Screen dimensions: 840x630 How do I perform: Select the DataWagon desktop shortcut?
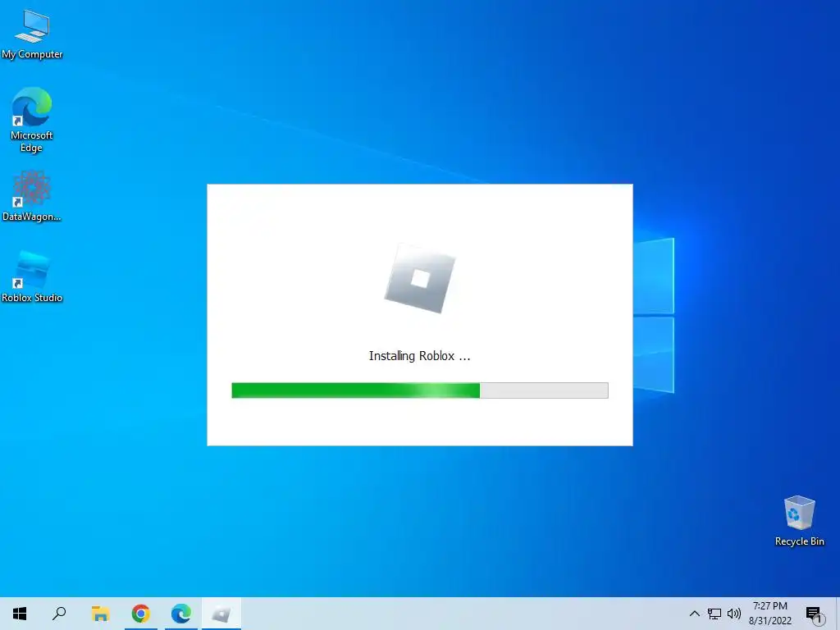(x=32, y=196)
